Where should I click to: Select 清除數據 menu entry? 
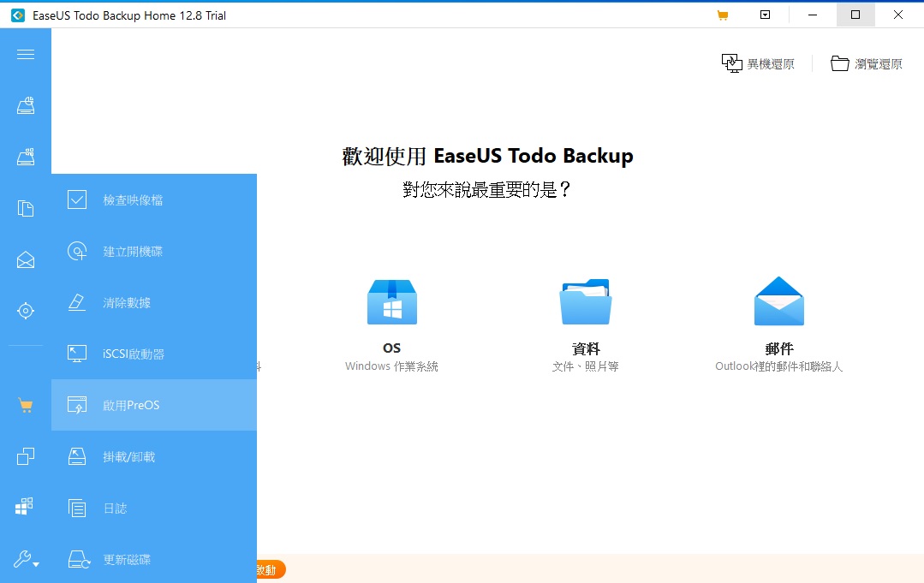154,302
